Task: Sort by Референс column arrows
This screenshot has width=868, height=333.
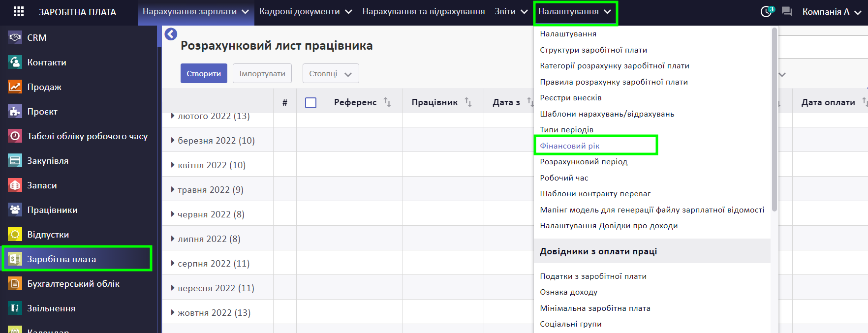Action: click(387, 102)
